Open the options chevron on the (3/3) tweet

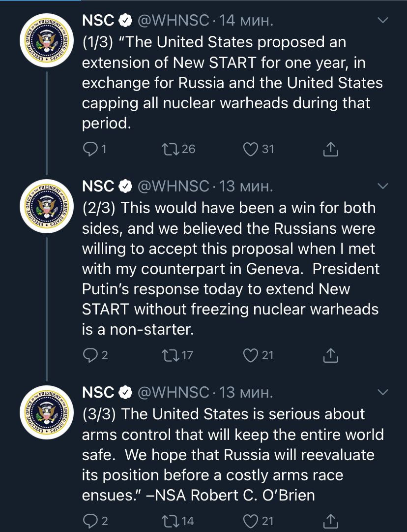(x=382, y=392)
